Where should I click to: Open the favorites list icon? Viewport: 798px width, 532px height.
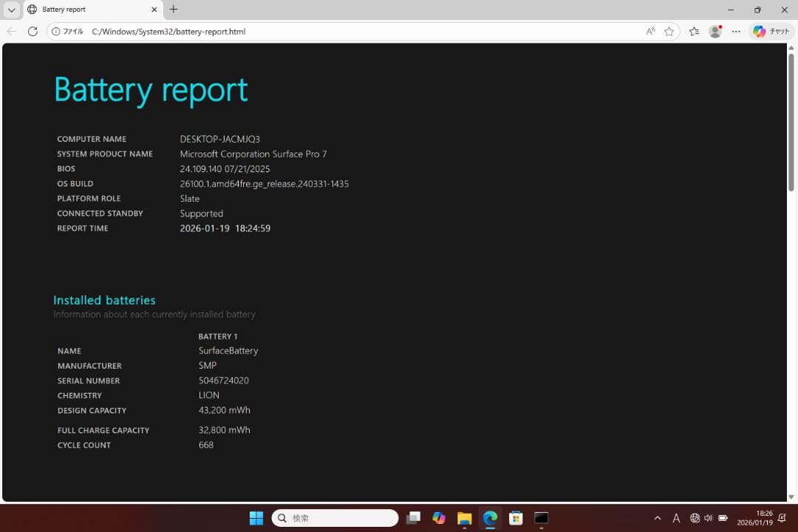tap(693, 32)
